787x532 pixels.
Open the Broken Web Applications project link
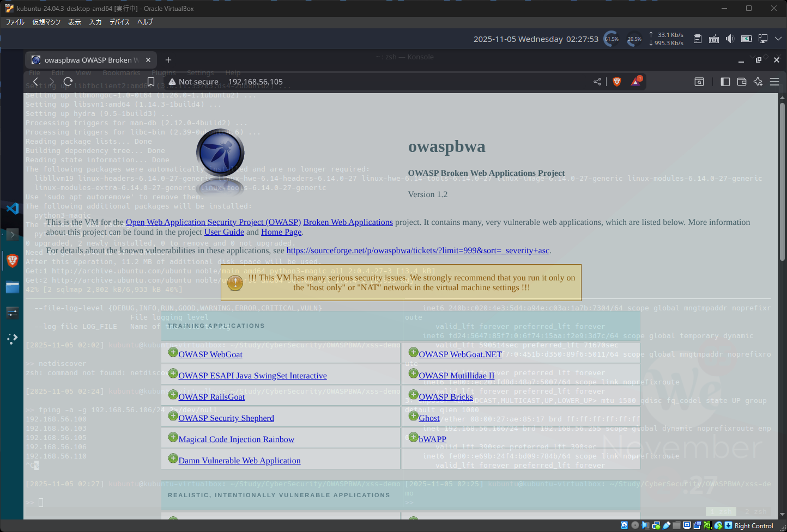coord(348,222)
